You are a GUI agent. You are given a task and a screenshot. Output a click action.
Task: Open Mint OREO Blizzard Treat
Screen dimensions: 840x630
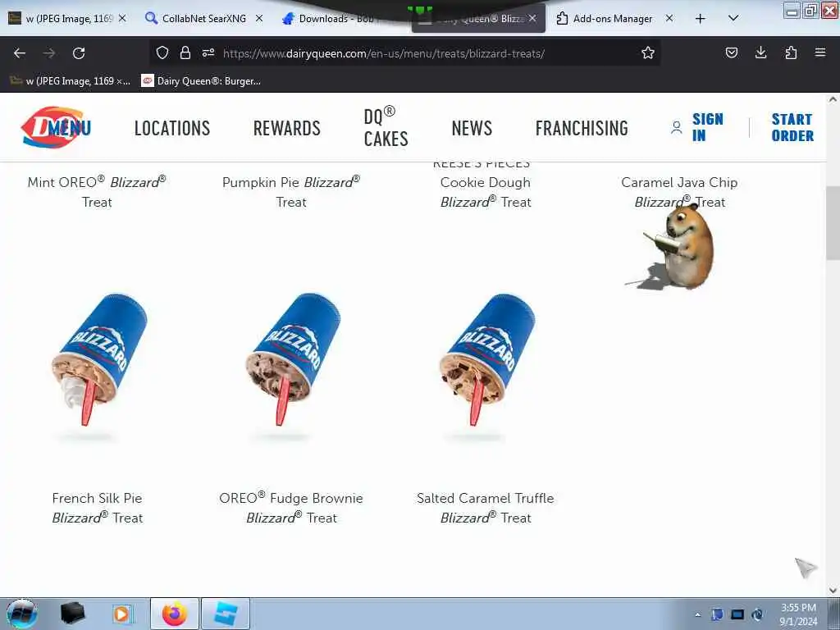97,192
